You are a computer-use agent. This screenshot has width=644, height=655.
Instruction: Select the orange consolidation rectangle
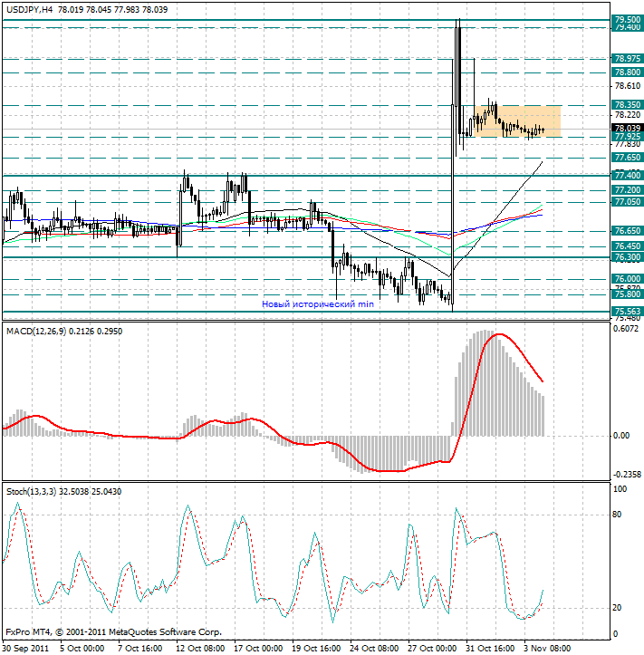[x=517, y=121]
